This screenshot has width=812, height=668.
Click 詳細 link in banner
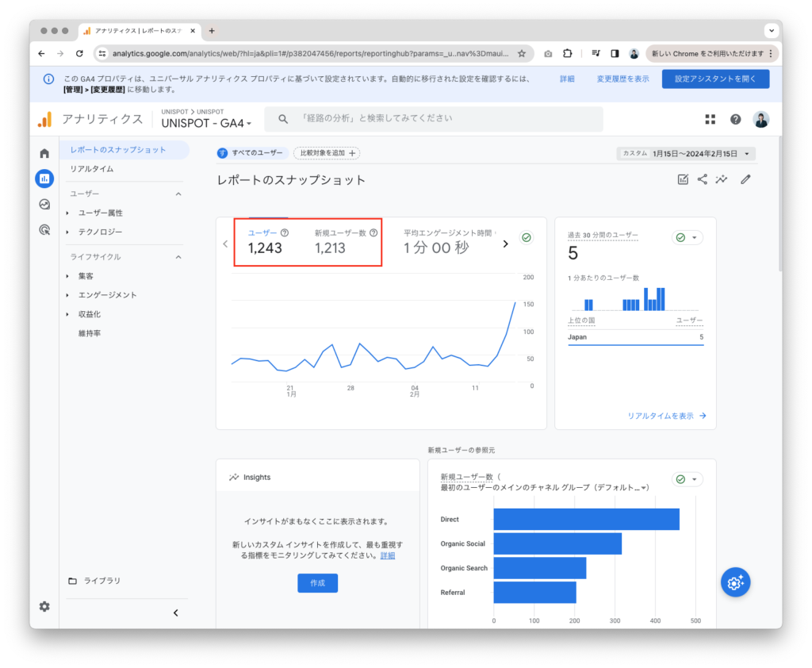pyautogui.click(x=567, y=79)
